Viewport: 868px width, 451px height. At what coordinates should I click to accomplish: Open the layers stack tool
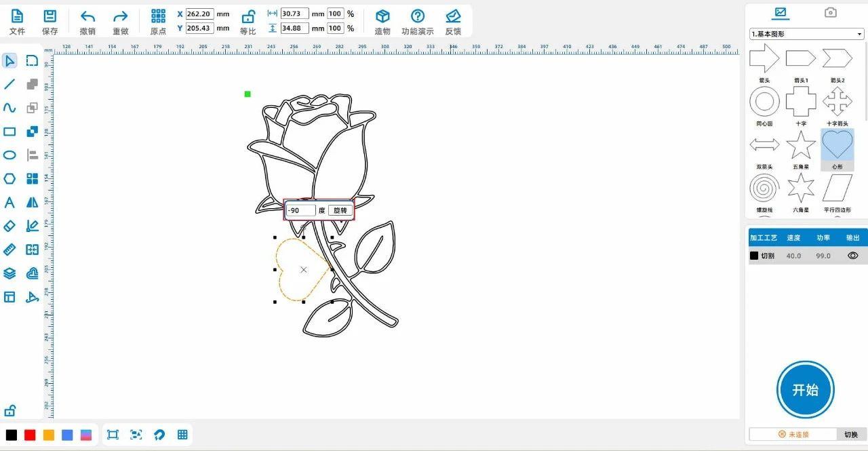9,273
